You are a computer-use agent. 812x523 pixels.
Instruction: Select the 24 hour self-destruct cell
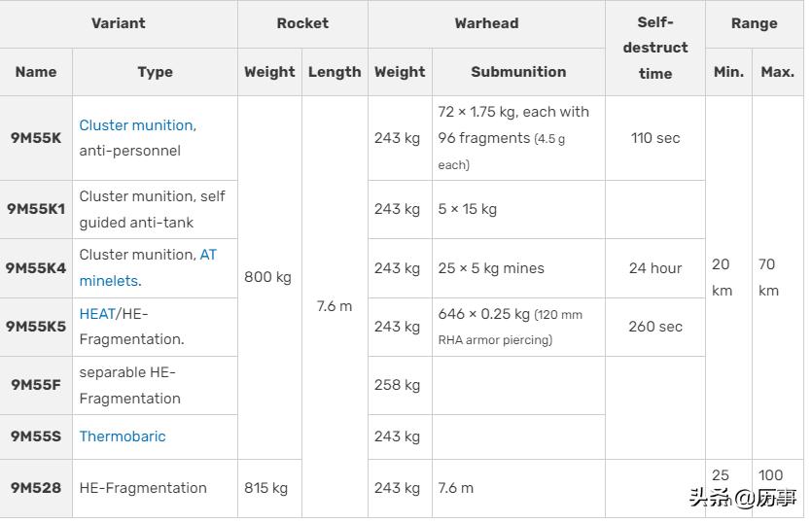point(655,268)
